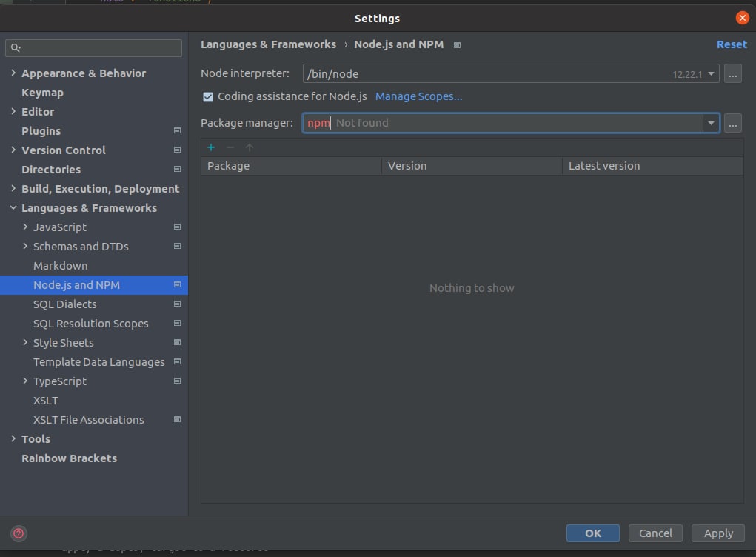
Task: Click project-level icon beside Node.js and NPM breadcrumb
Action: point(457,45)
